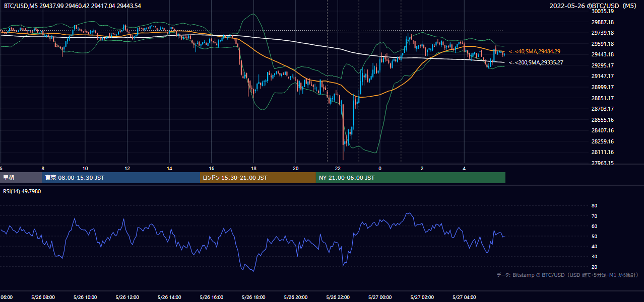The image size is (644, 302).
Task: Select the 早朝 session bar
Action: [x=21, y=178]
